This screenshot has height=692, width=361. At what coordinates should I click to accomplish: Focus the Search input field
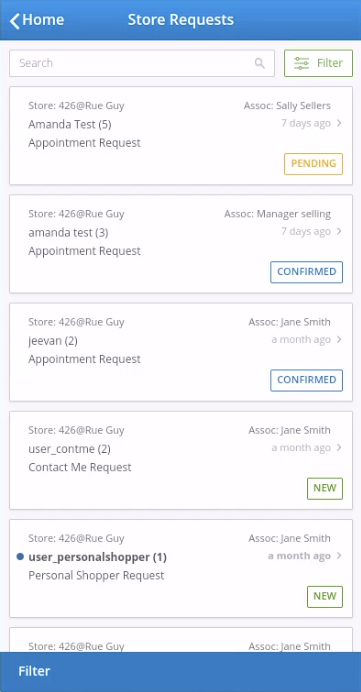click(x=142, y=63)
